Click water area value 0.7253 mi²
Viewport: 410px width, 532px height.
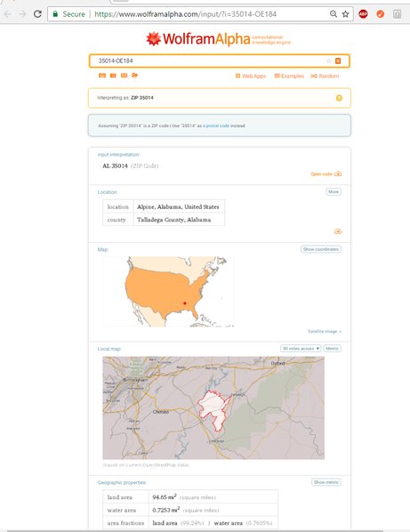pyautogui.click(x=165, y=510)
